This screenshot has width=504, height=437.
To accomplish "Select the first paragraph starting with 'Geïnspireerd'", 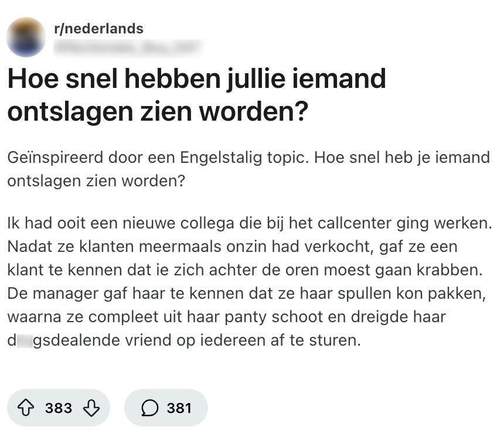I will pos(246,169).
